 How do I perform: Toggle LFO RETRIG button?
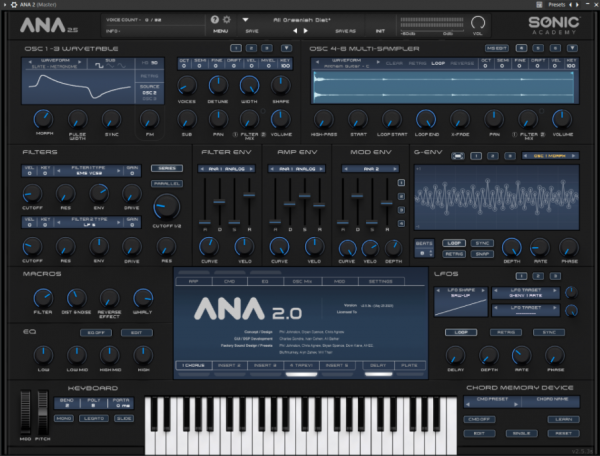505,332
